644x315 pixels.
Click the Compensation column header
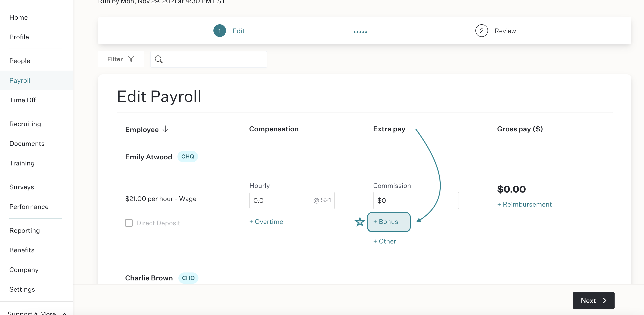pos(274,129)
